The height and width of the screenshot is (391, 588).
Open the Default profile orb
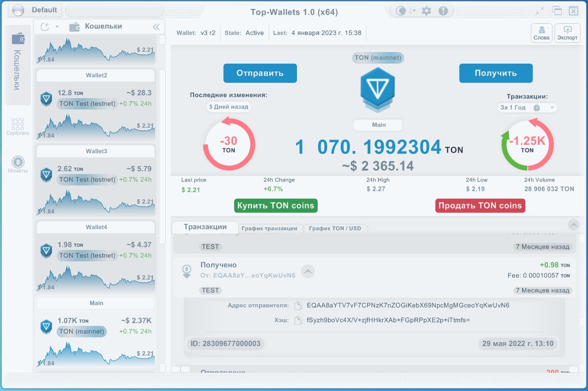18,10
